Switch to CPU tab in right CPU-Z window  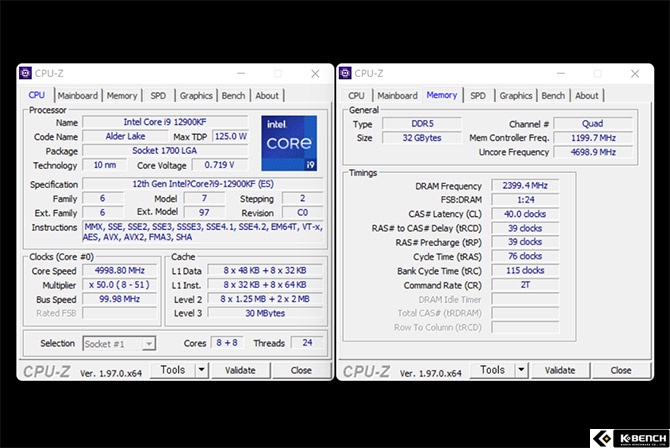[356, 95]
